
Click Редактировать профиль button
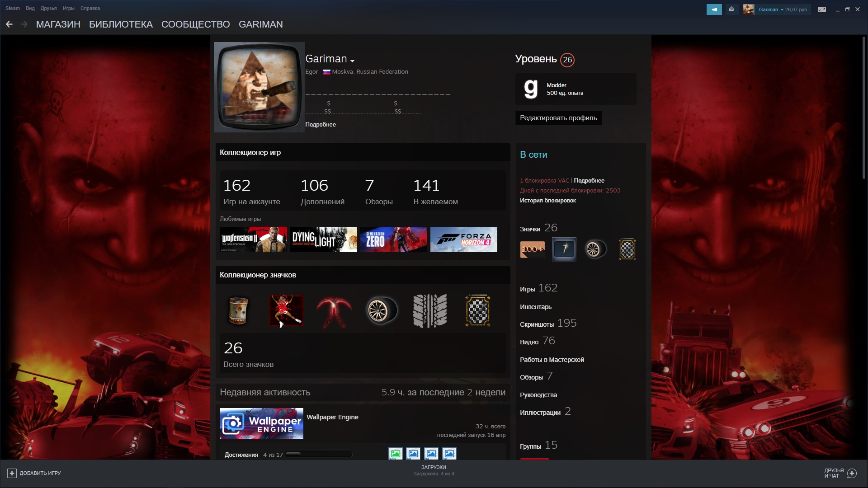tap(558, 118)
